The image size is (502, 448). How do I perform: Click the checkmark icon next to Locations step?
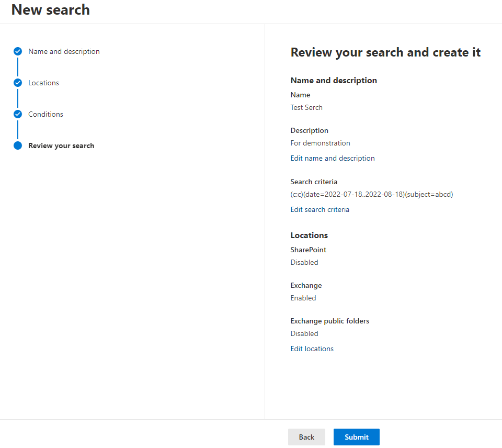point(17,83)
